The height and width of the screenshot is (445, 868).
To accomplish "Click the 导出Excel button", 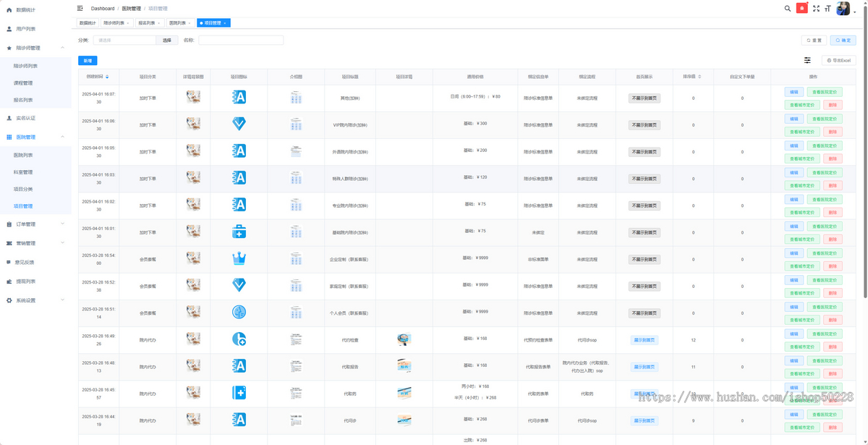I will tap(841, 61).
